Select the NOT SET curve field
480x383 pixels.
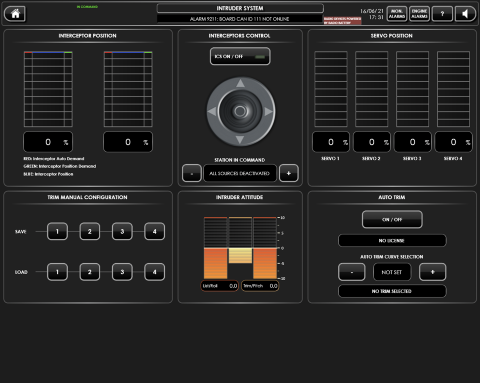pos(392,272)
